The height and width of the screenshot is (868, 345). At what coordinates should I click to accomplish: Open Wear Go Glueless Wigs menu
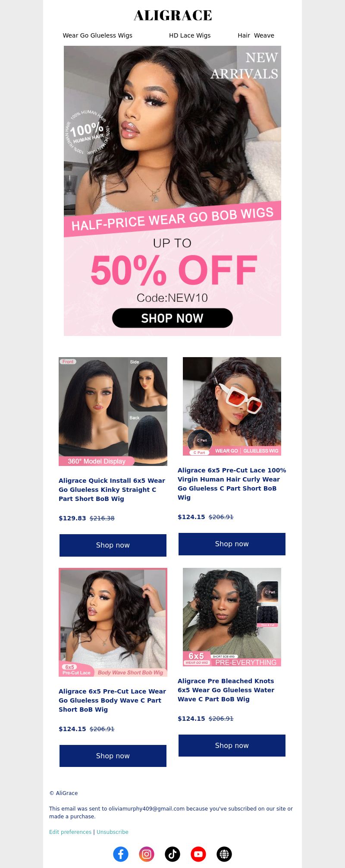97,35
